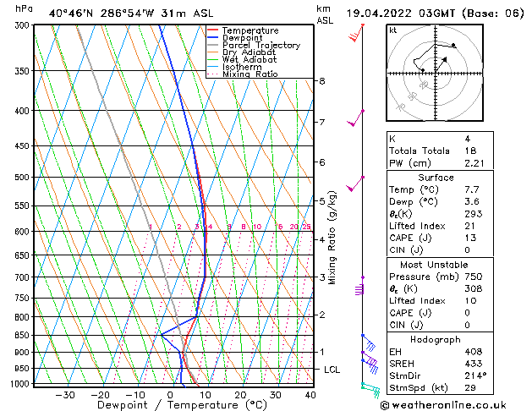
Task: Click the '850' pressure level label
Action: 24,335
